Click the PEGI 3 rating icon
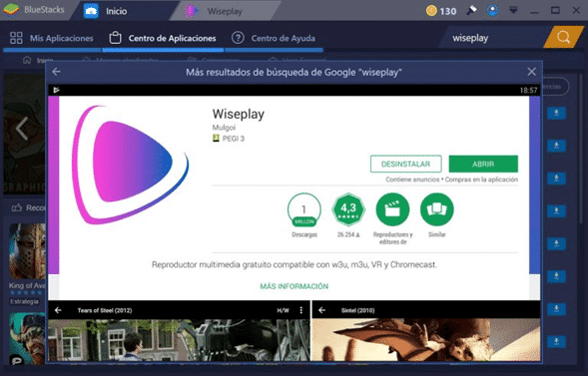Screen dimensions: 588x376 pos(216,139)
